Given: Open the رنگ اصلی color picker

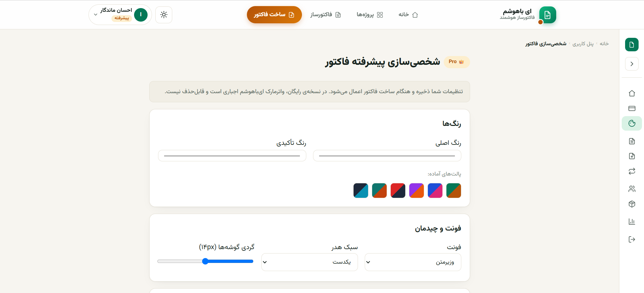Looking at the screenshot, I should (x=387, y=156).
